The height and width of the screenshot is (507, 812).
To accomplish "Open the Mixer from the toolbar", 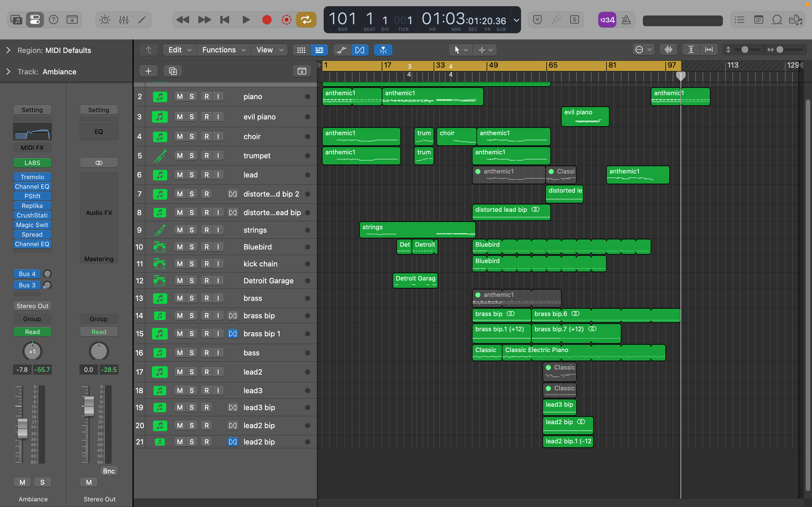I will (x=124, y=20).
